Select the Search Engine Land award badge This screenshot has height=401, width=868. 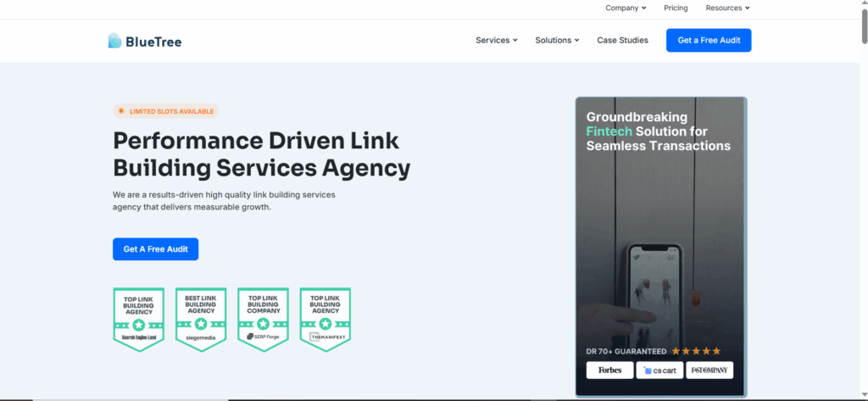click(x=138, y=320)
